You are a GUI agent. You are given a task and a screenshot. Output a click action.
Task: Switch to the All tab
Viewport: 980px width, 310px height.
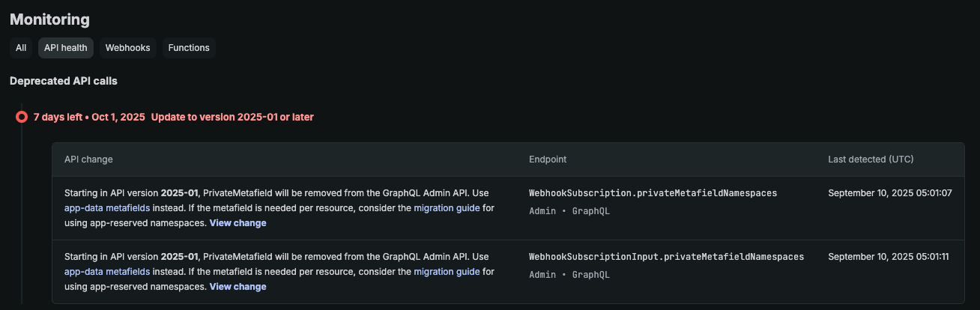click(21, 48)
